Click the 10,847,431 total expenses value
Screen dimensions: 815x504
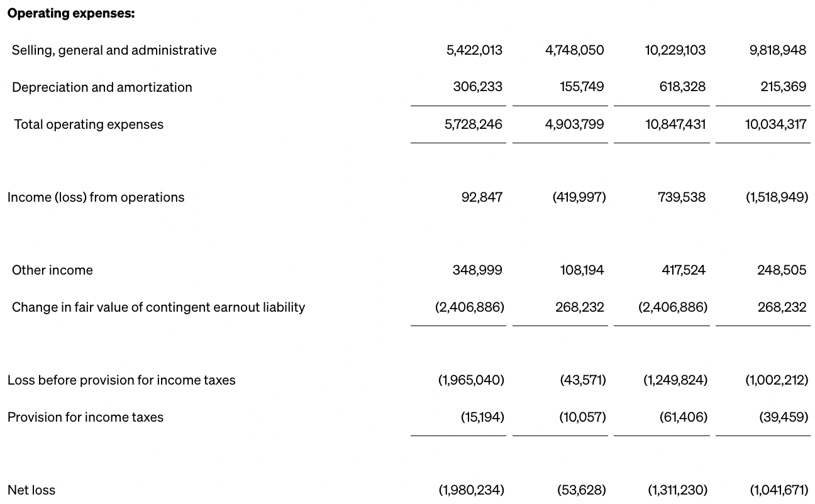[675, 124]
